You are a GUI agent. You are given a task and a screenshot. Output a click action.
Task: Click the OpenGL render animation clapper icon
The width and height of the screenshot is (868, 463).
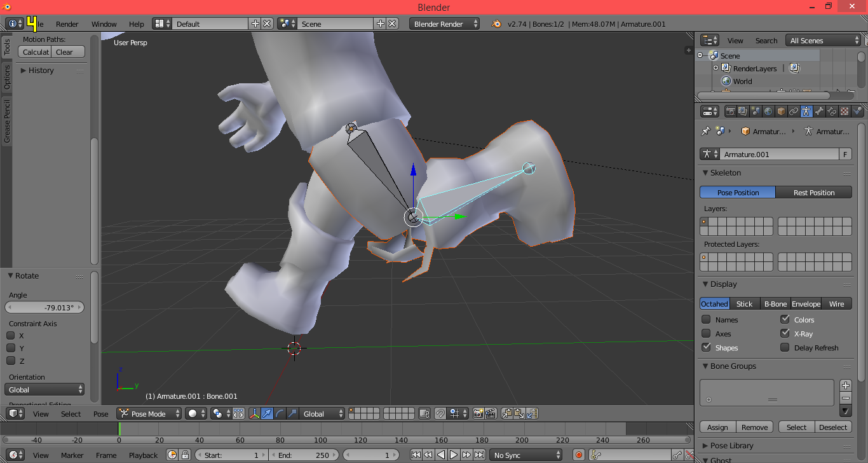coord(491,414)
